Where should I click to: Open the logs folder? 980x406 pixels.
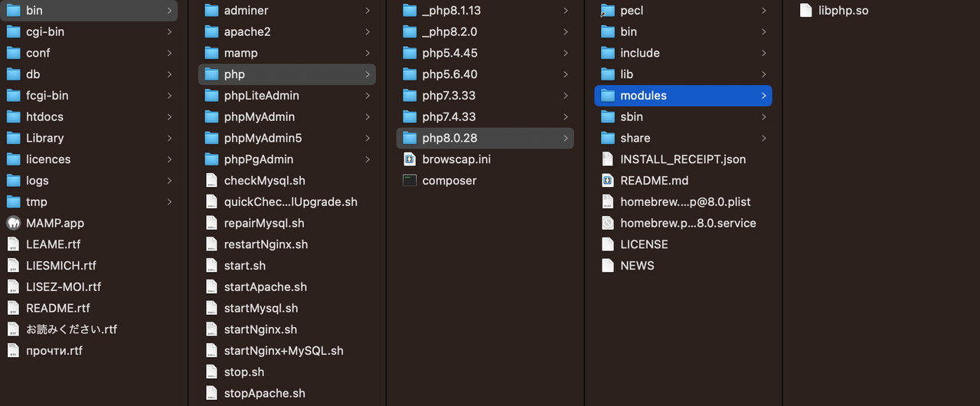coord(37,181)
